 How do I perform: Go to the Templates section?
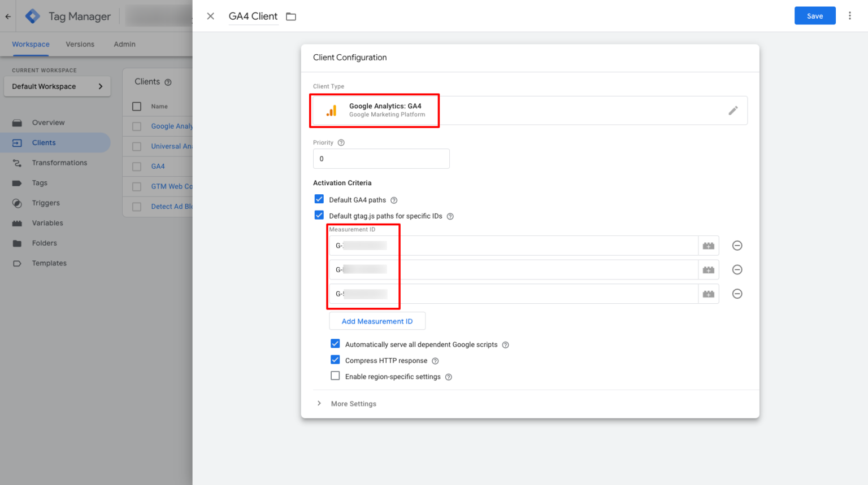tap(49, 263)
